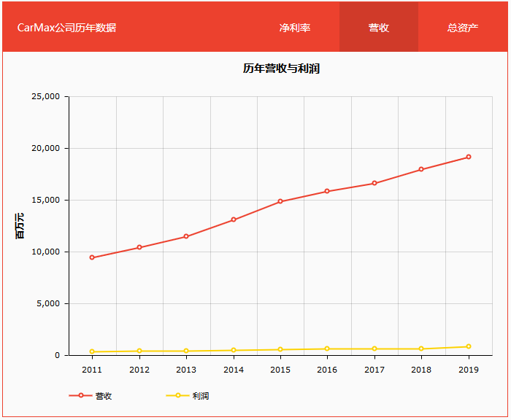
Task: Click the 2019 x-axis label
Action: (469, 370)
